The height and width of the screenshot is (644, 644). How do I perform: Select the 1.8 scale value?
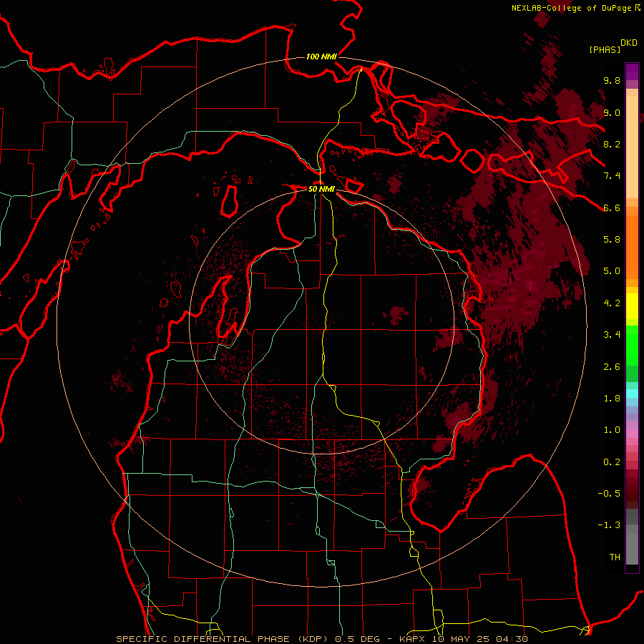pyautogui.click(x=612, y=399)
